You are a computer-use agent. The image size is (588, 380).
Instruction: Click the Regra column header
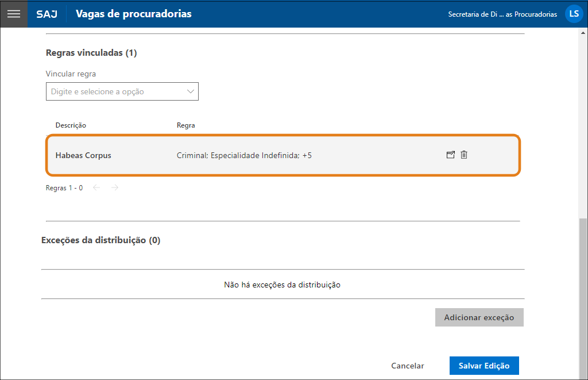click(x=185, y=125)
